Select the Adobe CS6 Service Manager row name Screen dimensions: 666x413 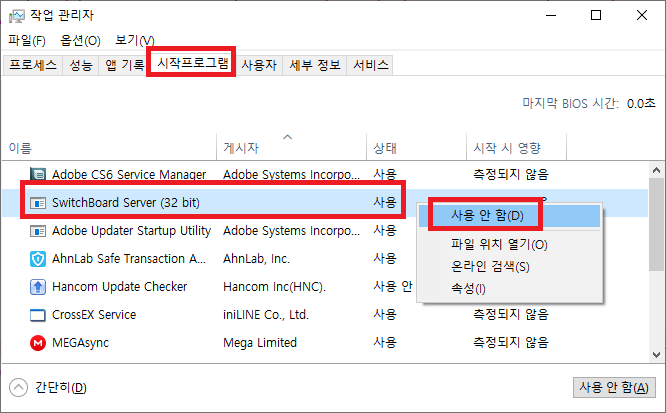pos(129,175)
